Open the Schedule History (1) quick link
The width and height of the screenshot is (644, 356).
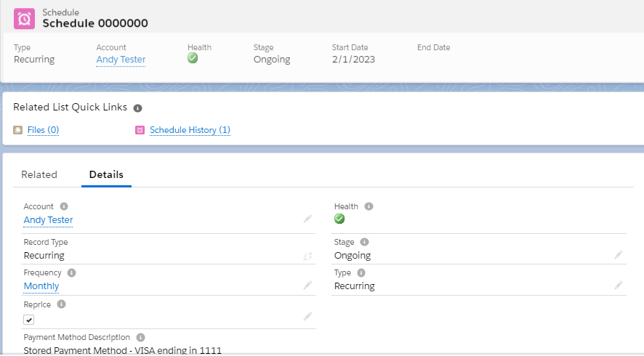[190, 130]
